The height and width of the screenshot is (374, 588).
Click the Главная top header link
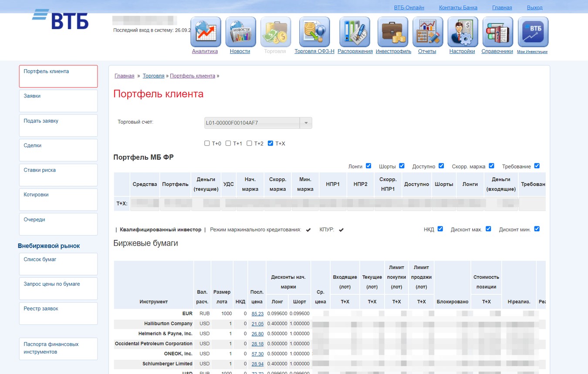click(502, 7)
